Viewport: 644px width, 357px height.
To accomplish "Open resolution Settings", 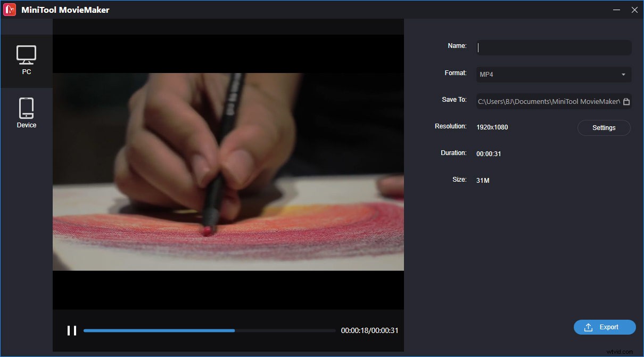I will (x=604, y=128).
